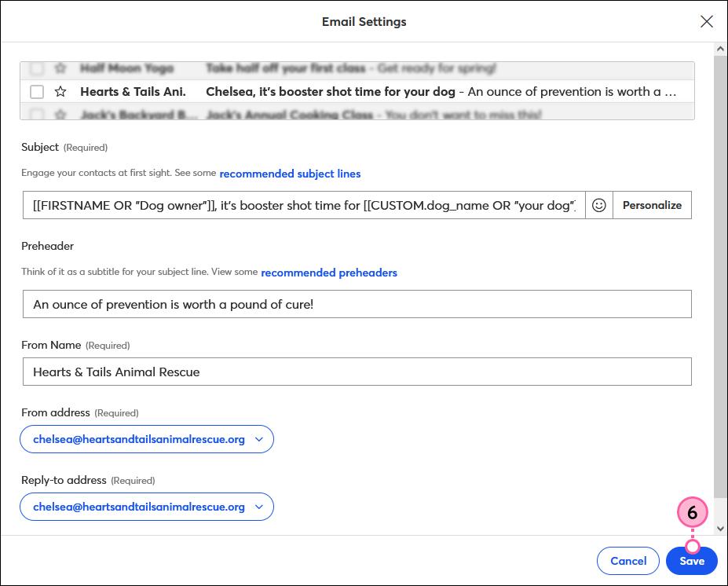The height and width of the screenshot is (586, 728).
Task: Cancel the email settings changes
Action: tap(627, 561)
